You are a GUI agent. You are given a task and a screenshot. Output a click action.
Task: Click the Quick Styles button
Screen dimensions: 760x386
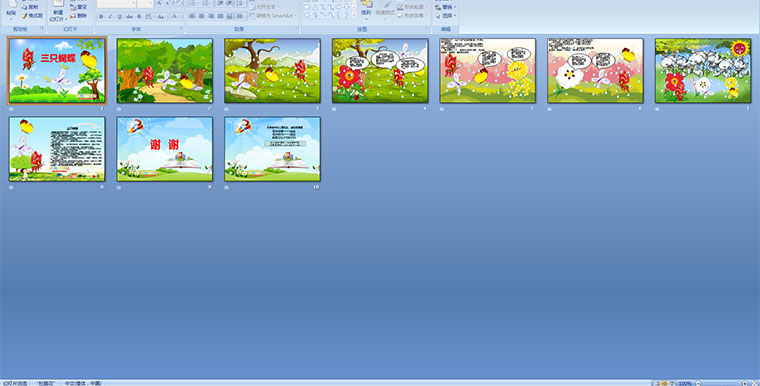[x=386, y=11]
